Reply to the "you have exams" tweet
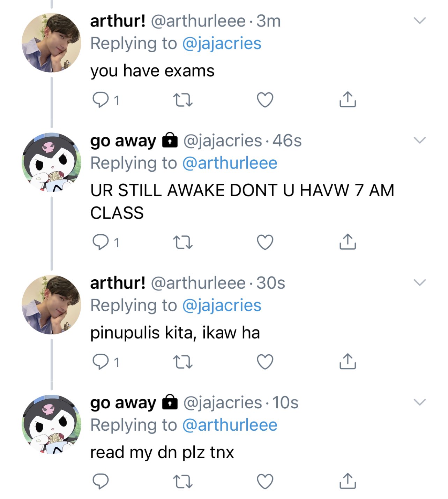The image size is (448, 499). click(x=100, y=100)
